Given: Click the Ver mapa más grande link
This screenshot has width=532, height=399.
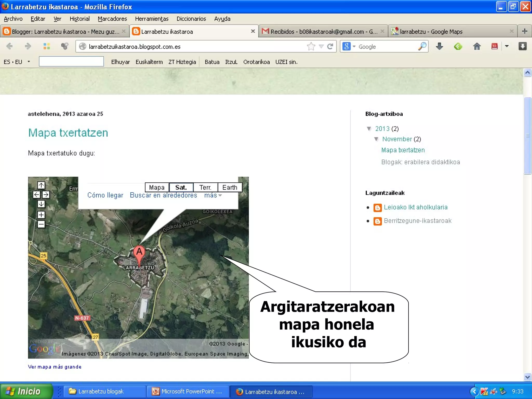Looking at the screenshot, I should tap(55, 367).
